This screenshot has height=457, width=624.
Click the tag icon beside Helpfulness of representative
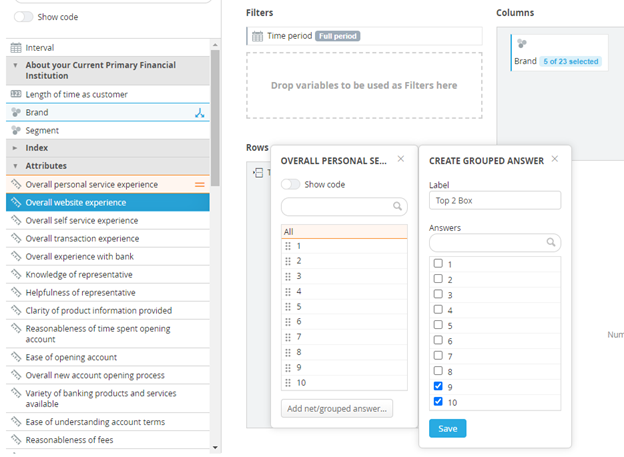pyautogui.click(x=16, y=292)
